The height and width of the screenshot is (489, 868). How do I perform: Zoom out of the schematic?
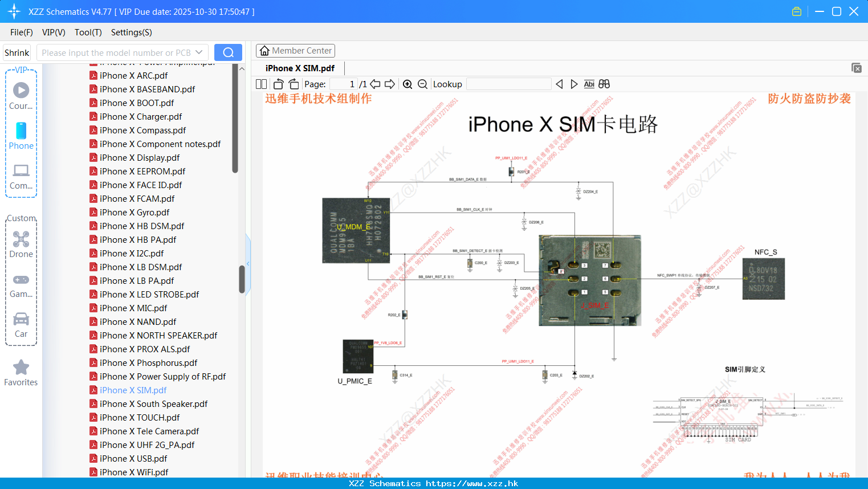(x=422, y=84)
